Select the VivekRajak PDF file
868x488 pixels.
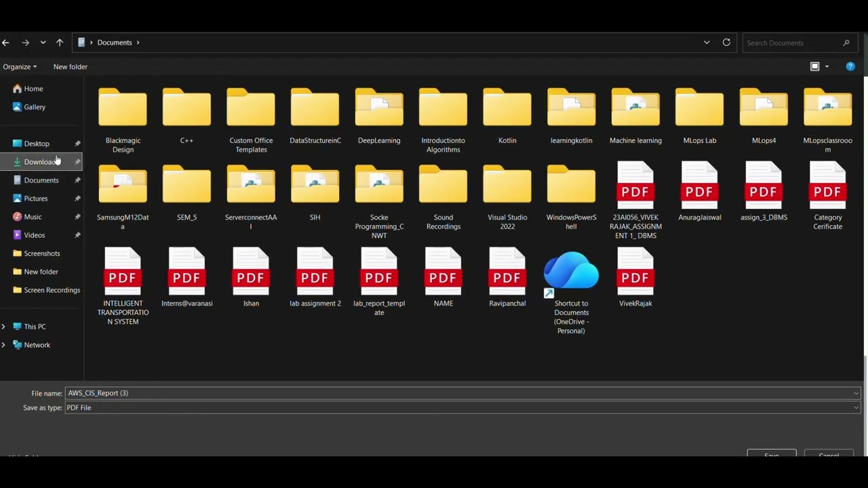[635, 278]
